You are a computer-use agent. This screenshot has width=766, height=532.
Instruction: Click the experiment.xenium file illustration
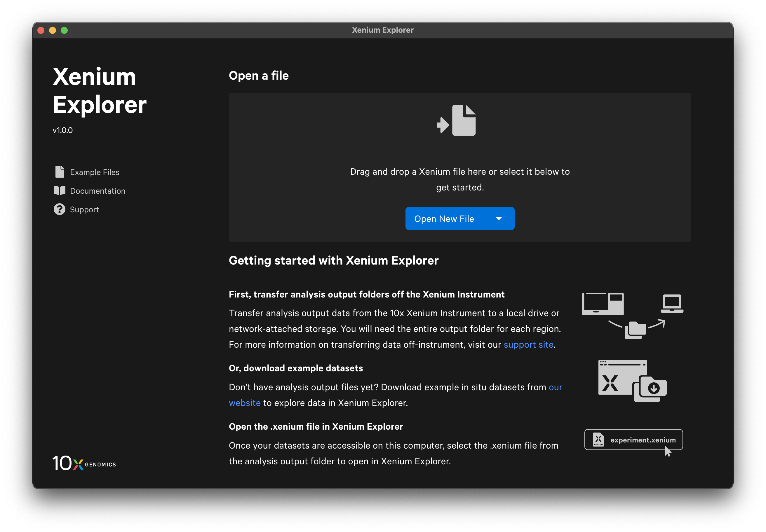tap(633, 440)
